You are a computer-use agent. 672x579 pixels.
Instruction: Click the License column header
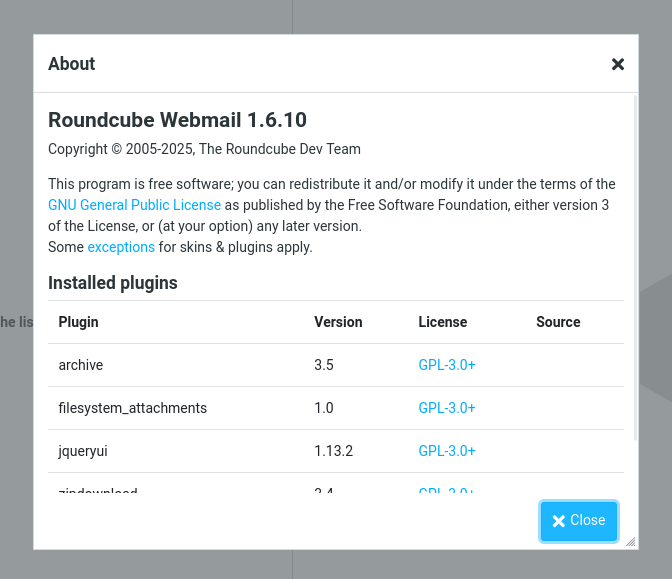point(442,322)
